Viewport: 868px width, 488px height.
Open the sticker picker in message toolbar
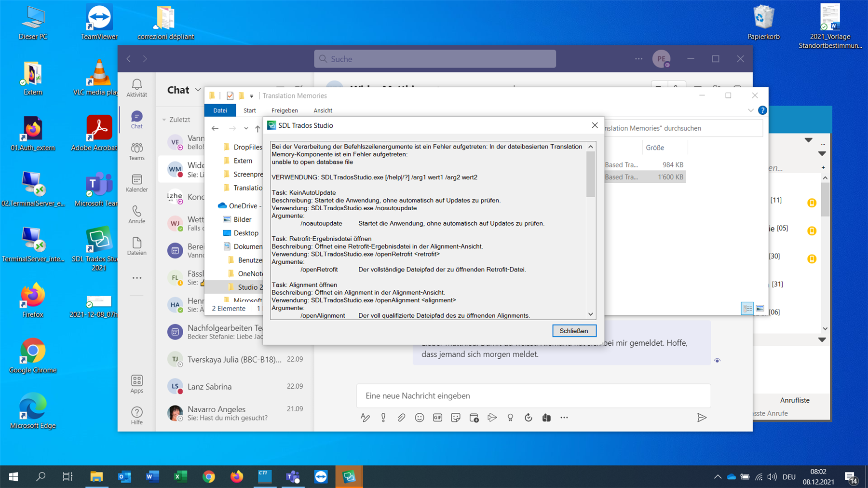click(456, 418)
